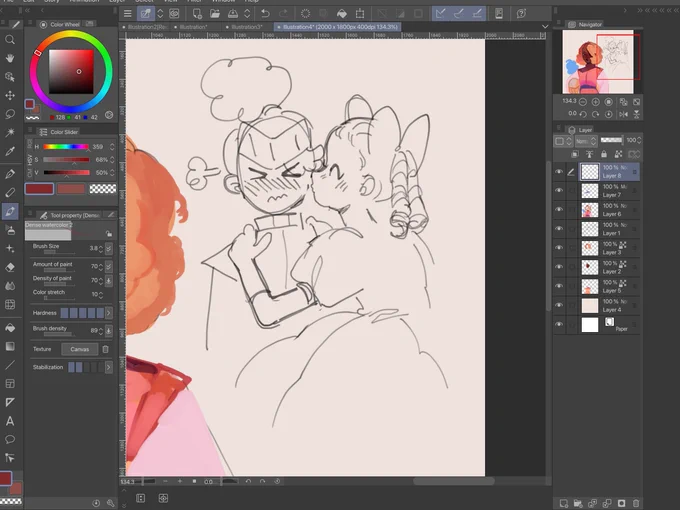Hide Layer 3 with its eye icon
The image size is (680, 510).
click(559, 248)
